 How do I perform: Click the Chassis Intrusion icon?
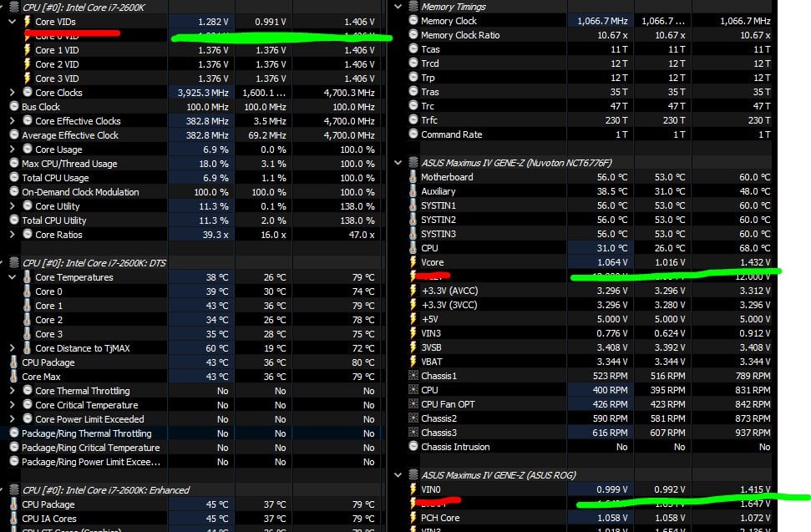[413, 447]
